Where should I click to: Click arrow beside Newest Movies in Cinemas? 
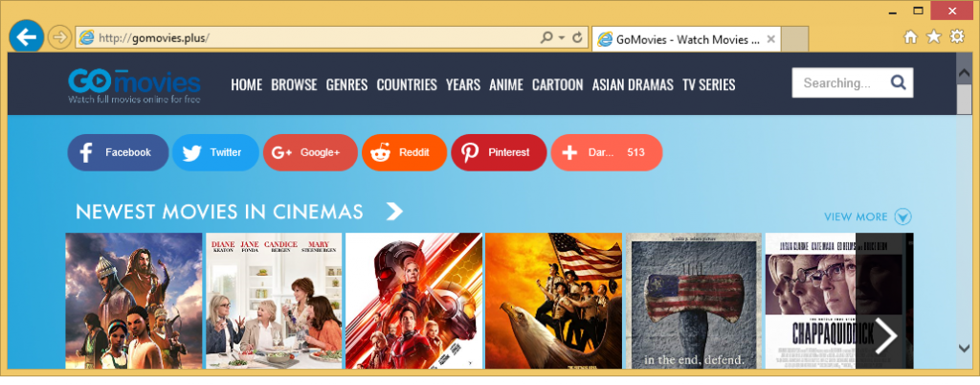point(394,212)
